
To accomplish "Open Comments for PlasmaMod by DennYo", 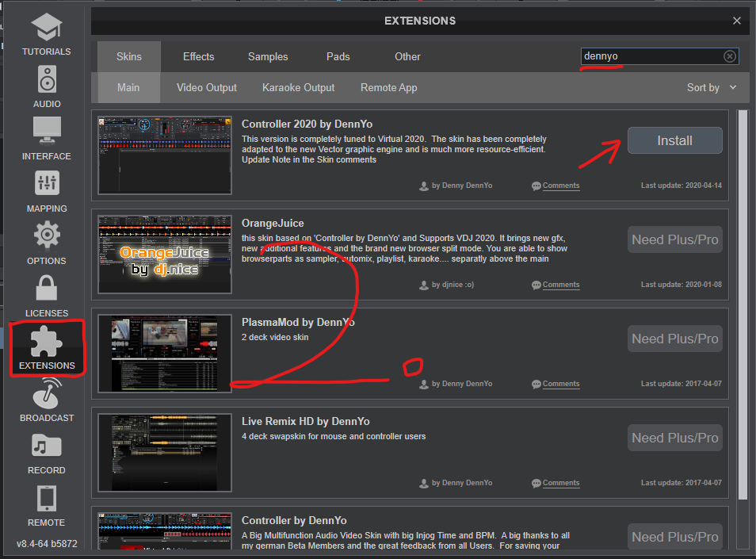I will [x=561, y=384].
